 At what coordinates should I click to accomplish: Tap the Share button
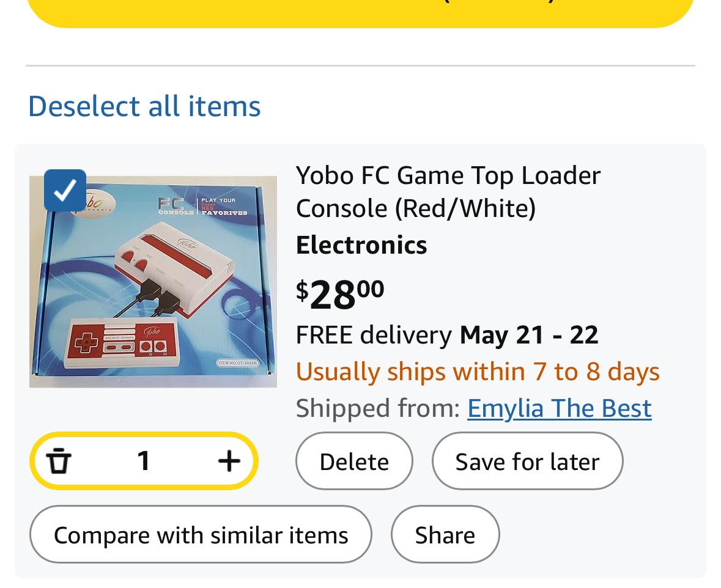click(445, 535)
